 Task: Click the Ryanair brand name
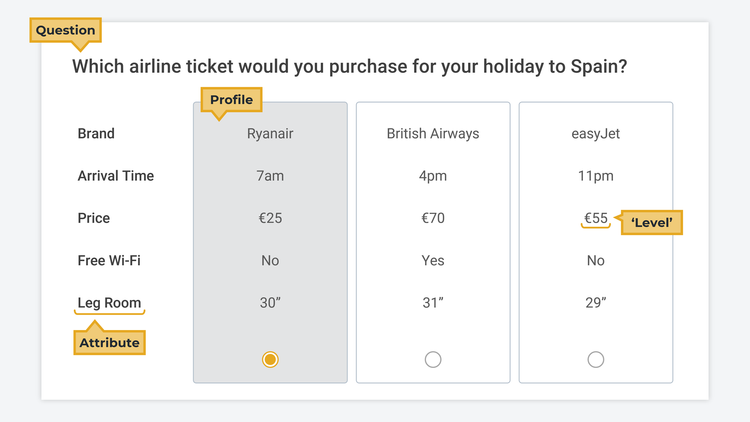(x=270, y=133)
